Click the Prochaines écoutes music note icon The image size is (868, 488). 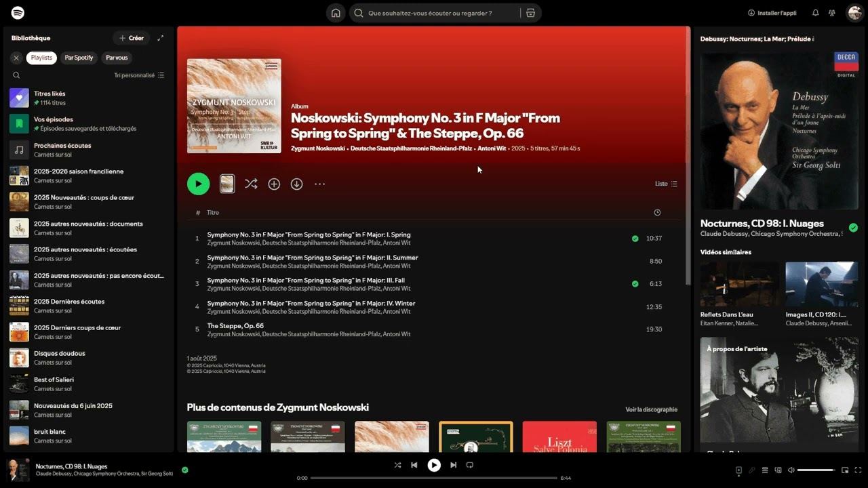point(19,150)
